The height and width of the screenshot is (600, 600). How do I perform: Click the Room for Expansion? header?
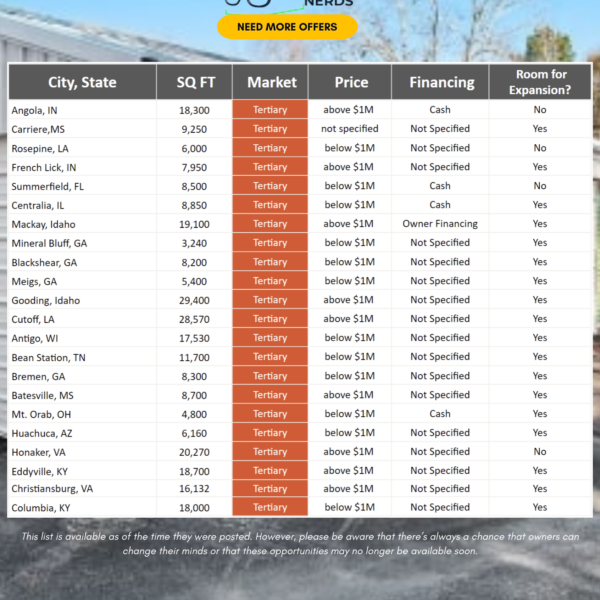[540, 82]
